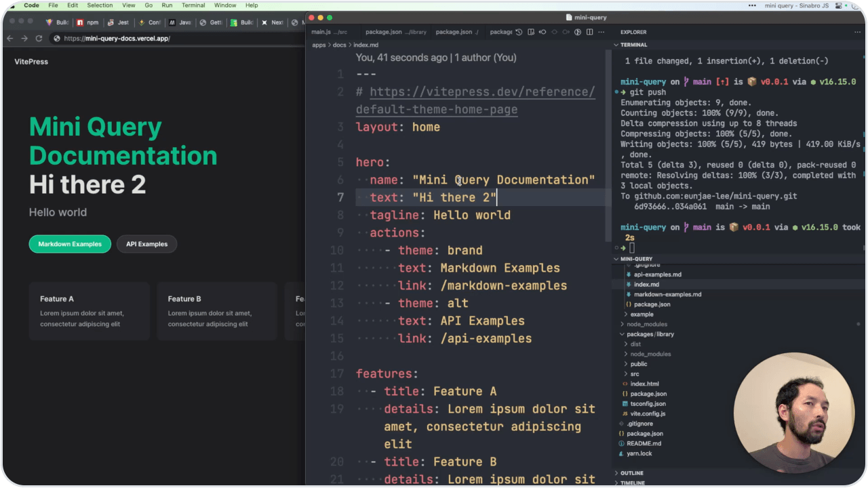Open editor more actions ellipsis
Viewport: 868px width, 488px height.
tap(601, 32)
